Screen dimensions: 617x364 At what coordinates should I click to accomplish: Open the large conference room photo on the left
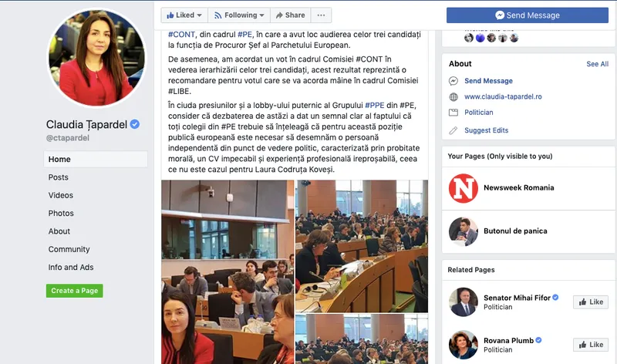point(228,272)
